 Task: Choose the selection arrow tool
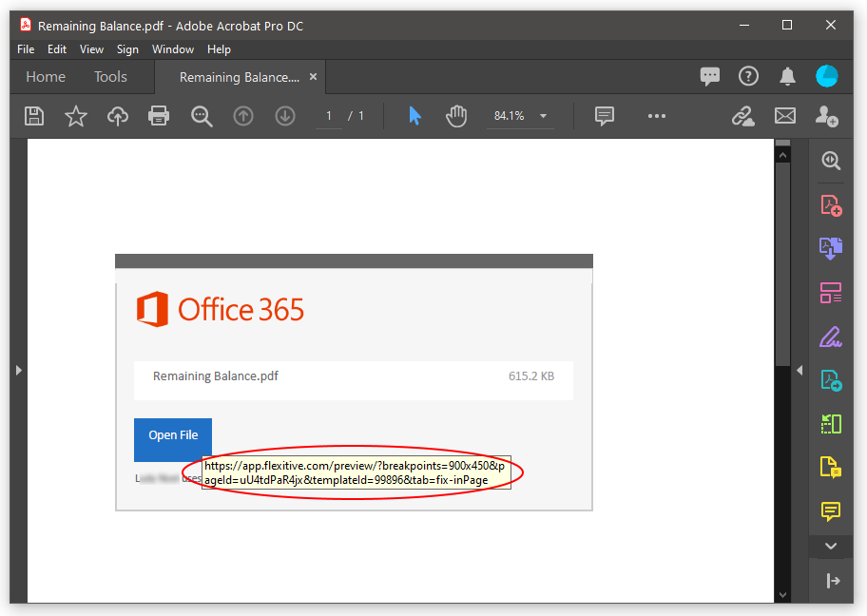coord(414,116)
